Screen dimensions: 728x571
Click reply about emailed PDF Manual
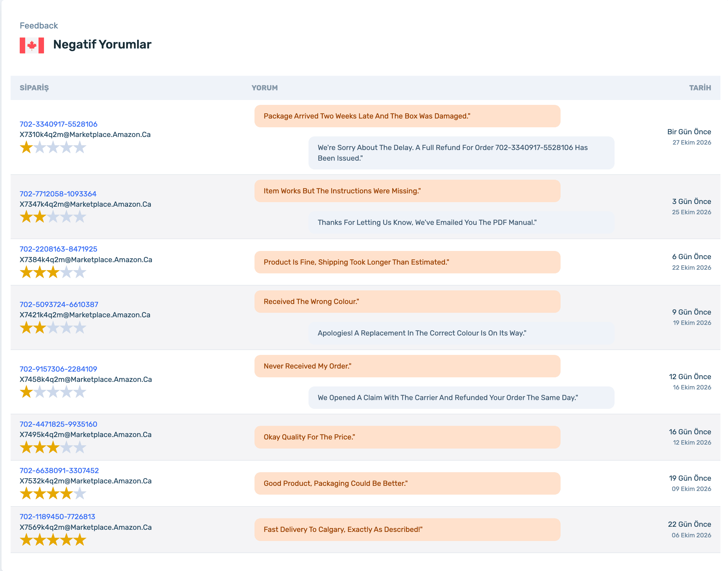click(461, 222)
